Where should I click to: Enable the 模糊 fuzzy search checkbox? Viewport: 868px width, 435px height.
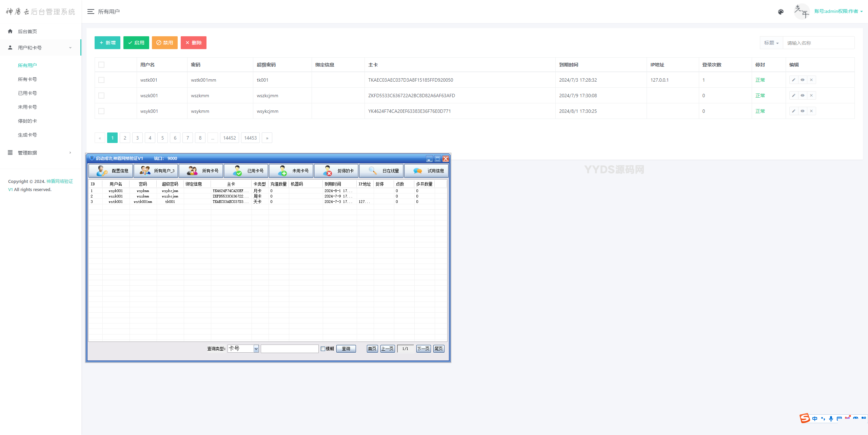323,349
